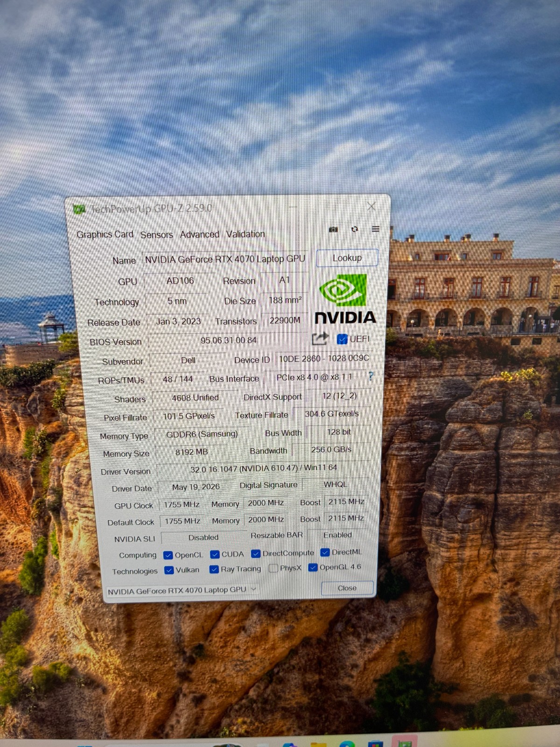
Task: Click the Driver Date value May 19, 2026
Action: (x=196, y=487)
